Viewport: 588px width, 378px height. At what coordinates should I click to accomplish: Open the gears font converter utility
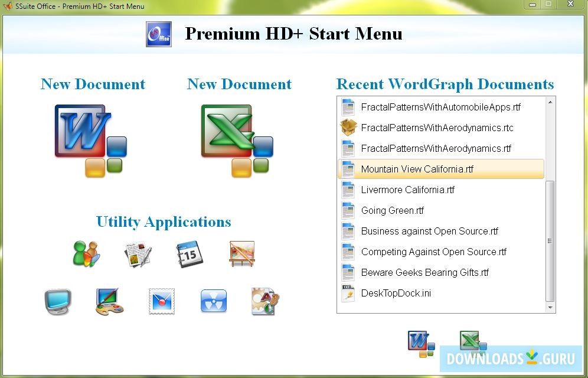pos(264,300)
